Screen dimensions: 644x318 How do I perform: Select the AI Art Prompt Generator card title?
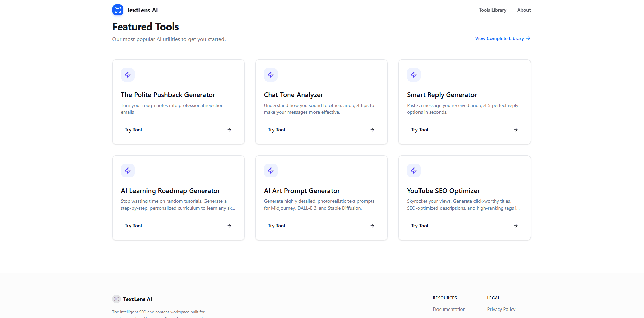302,191
